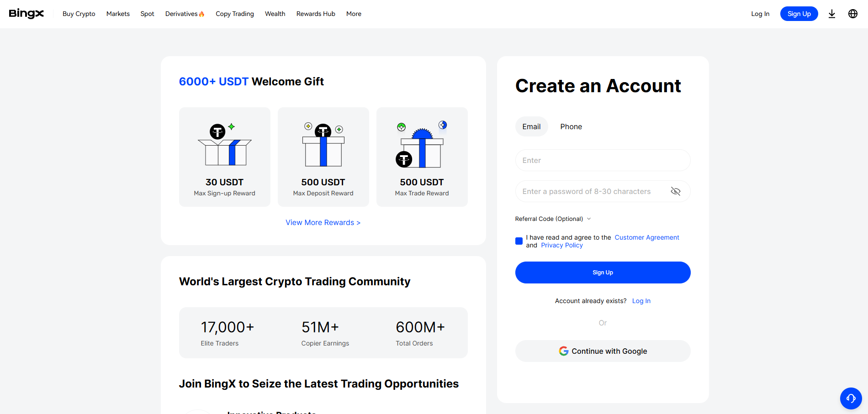Open the Privacy Policy link
This screenshot has height=414, width=868.
(x=562, y=245)
